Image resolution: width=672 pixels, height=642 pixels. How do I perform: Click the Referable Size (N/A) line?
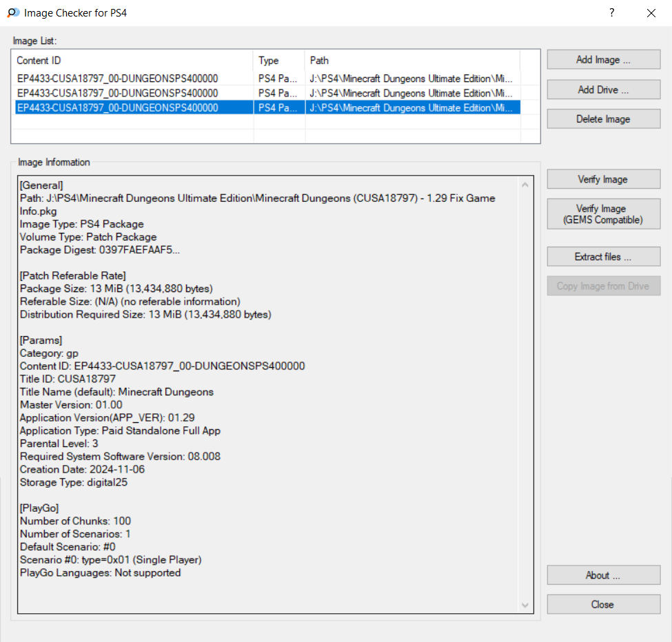pyautogui.click(x=130, y=302)
